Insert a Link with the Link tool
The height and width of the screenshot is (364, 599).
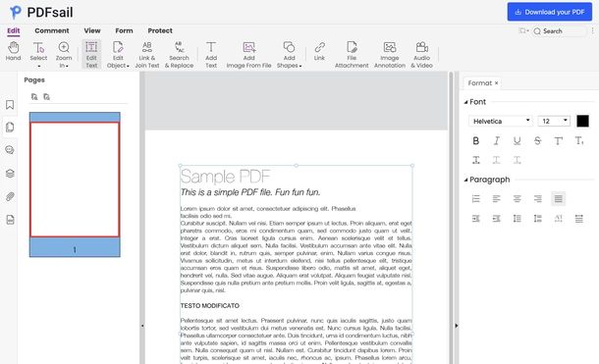(319, 51)
